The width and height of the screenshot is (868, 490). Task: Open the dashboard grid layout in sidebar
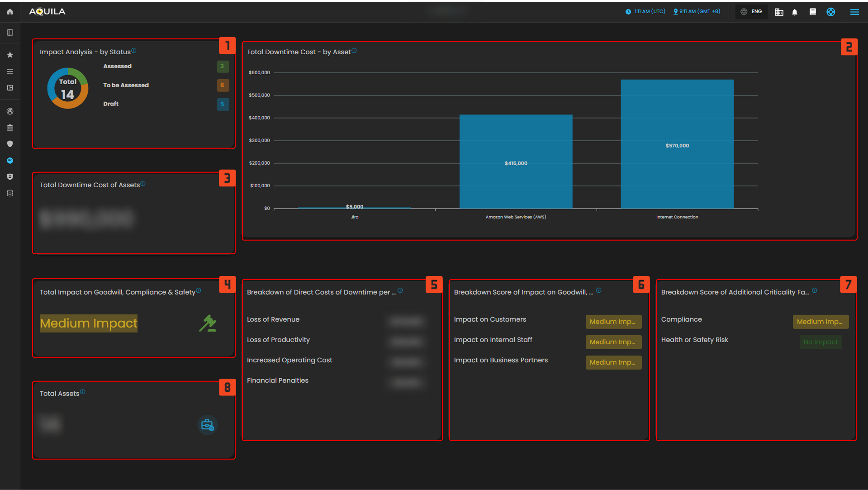[10, 88]
